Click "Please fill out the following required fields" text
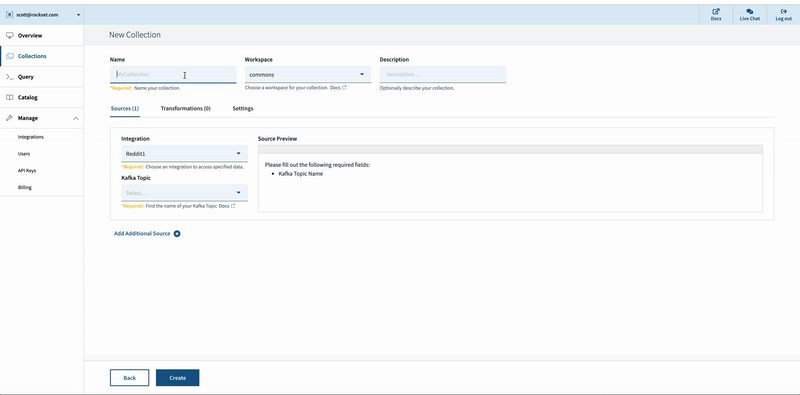Screen dimensions: 800x395 point(317,165)
